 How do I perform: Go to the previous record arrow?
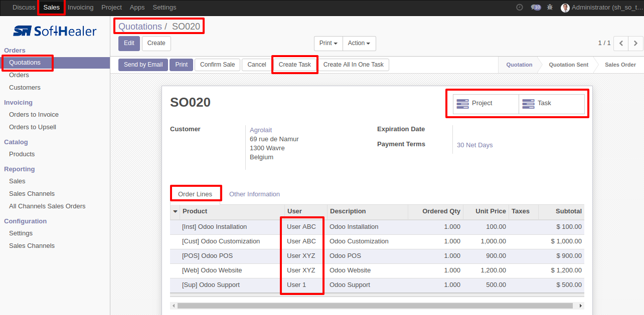click(x=621, y=44)
